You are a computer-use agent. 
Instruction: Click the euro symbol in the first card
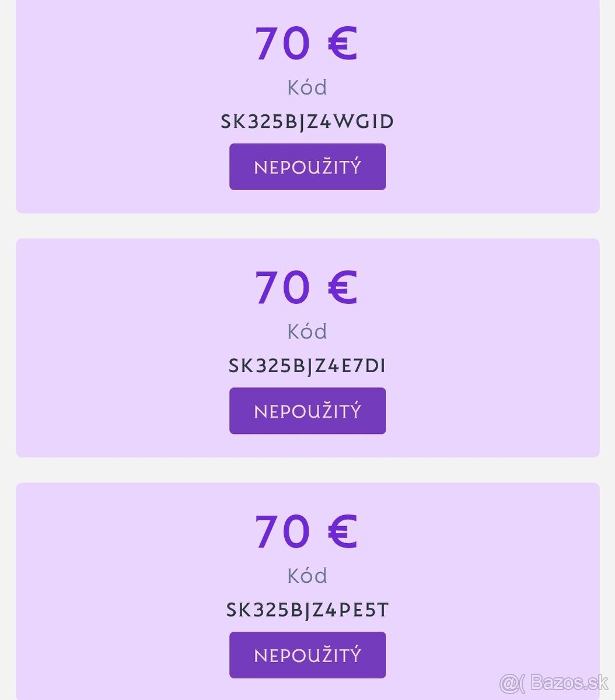[x=342, y=43]
